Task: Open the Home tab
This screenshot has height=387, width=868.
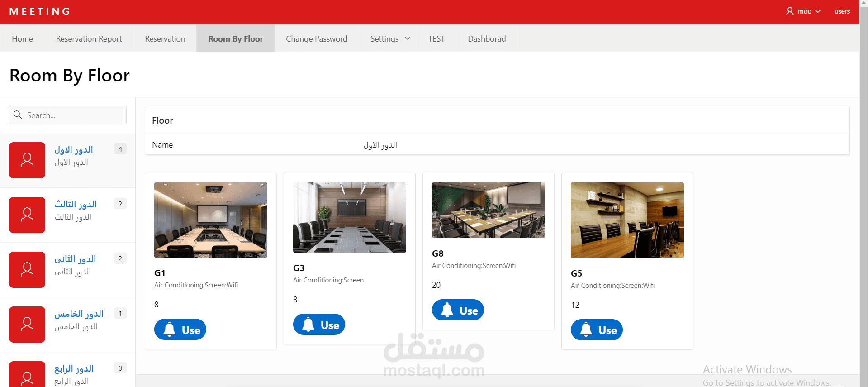Action: (22, 38)
